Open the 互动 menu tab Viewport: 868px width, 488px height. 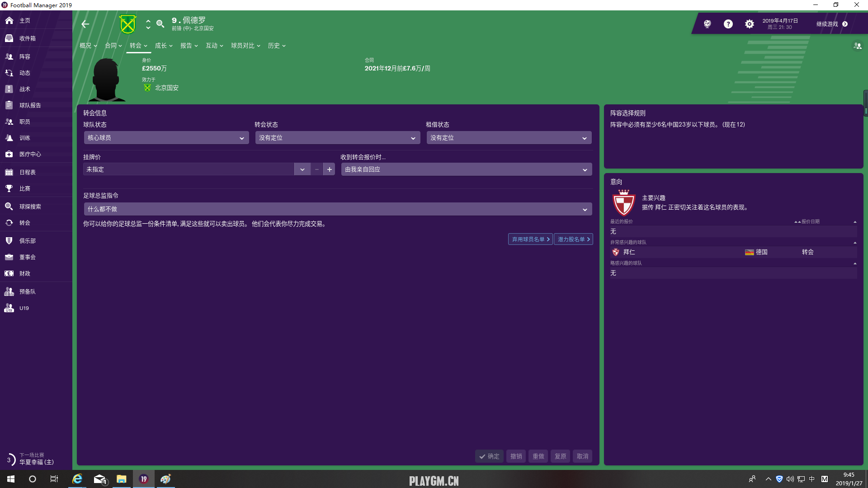[214, 46]
